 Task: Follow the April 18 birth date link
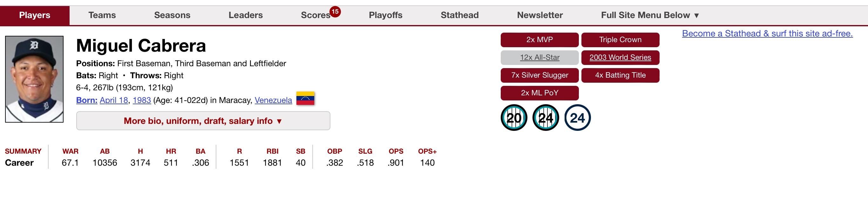click(x=114, y=100)
